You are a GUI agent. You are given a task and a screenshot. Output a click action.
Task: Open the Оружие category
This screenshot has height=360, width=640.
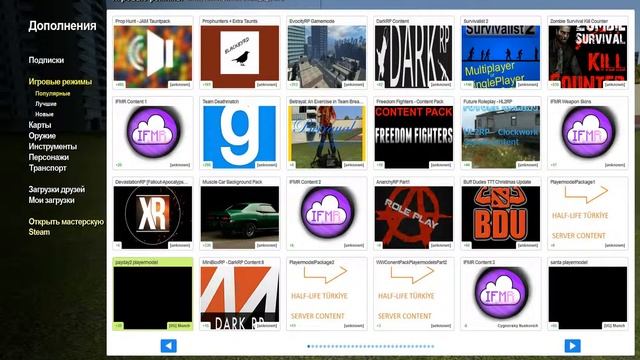[42, 136]
